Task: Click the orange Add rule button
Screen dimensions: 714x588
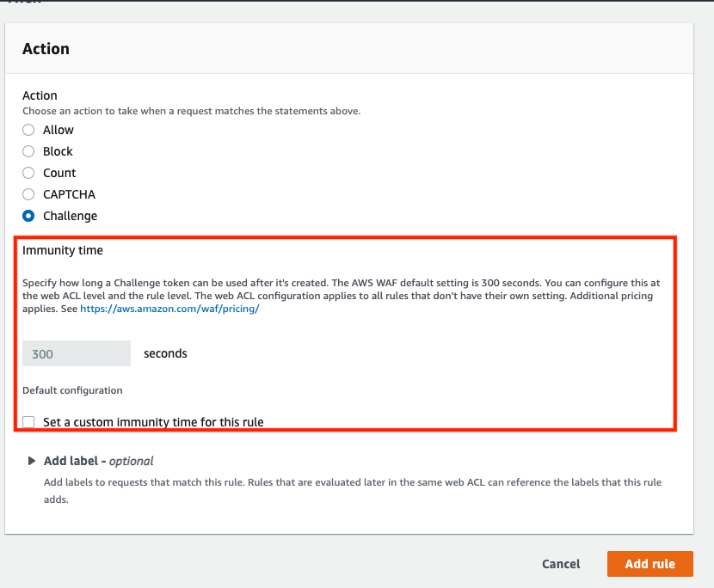Action: 649,564
